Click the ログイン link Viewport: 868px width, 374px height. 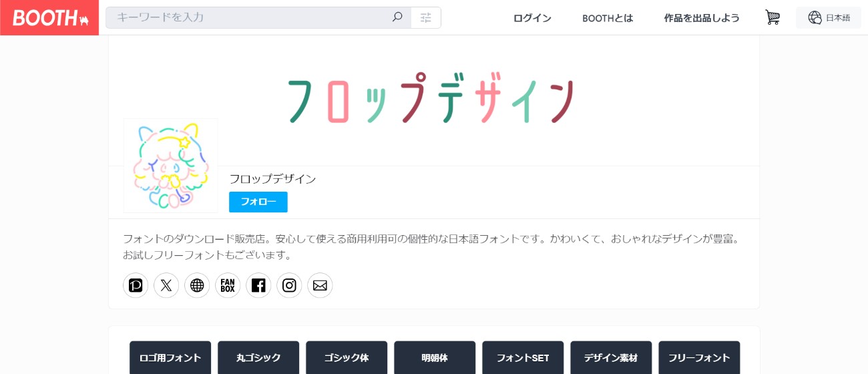tap(532, 18)
